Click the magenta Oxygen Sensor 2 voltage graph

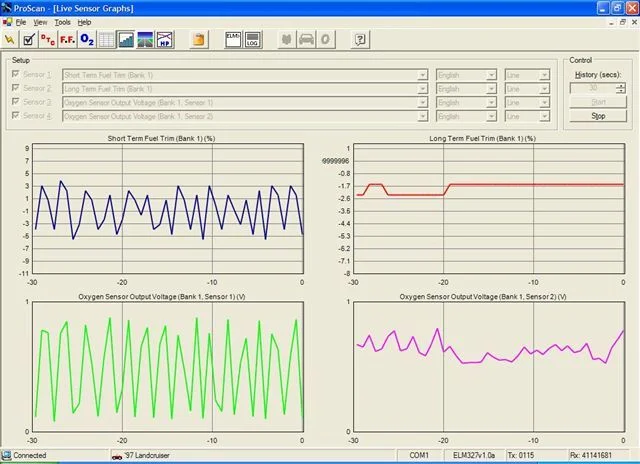pyautogui.click(x=489, y=366)
